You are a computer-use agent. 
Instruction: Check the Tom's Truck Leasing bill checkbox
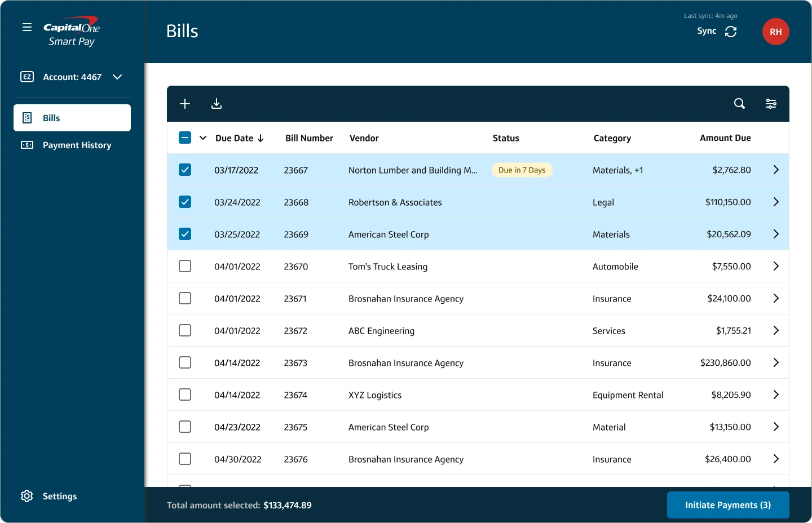pos(185,266)
